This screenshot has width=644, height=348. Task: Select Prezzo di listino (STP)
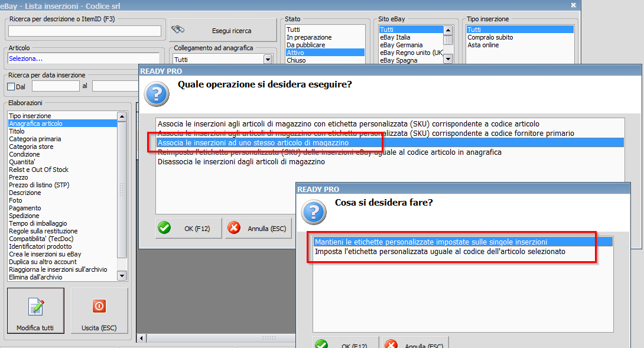pos(63,185)
